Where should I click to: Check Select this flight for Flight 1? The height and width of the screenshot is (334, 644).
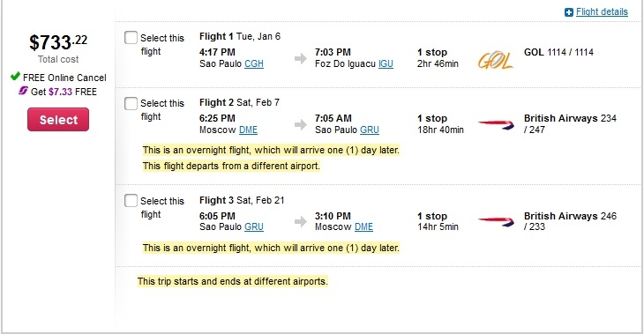pos(131,37)
